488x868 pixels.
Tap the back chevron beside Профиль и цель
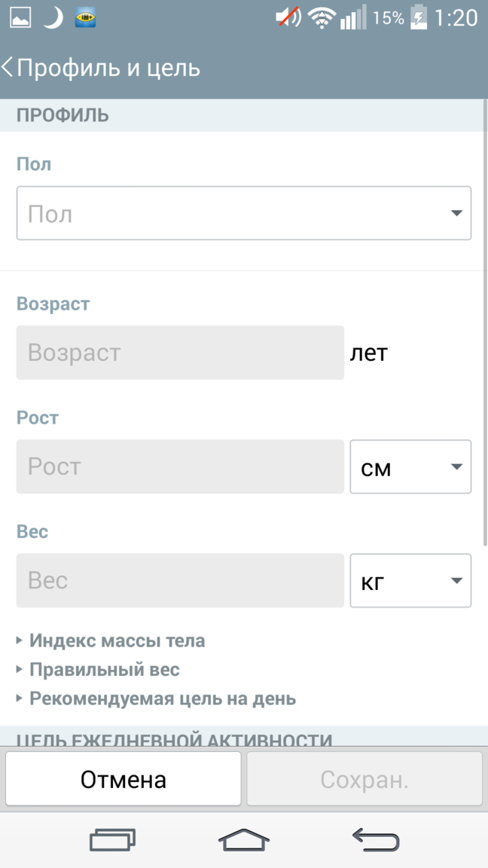click(8, 68)
